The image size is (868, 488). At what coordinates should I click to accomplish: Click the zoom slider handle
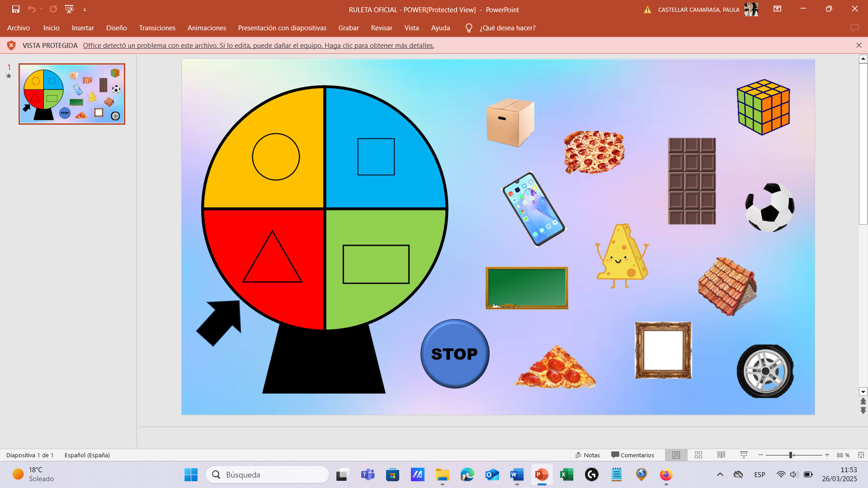click(x=791, y=455)
